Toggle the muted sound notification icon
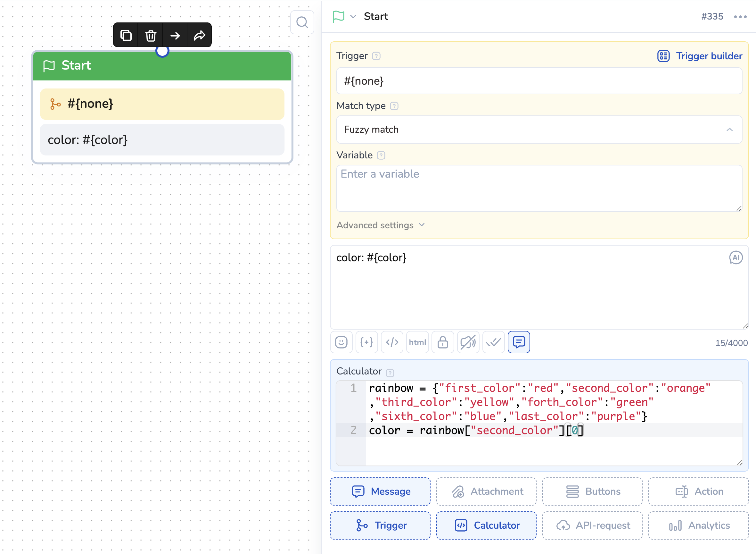Viewport: 756px width, 554px height. pyautogui.click(x=468, y=342)
